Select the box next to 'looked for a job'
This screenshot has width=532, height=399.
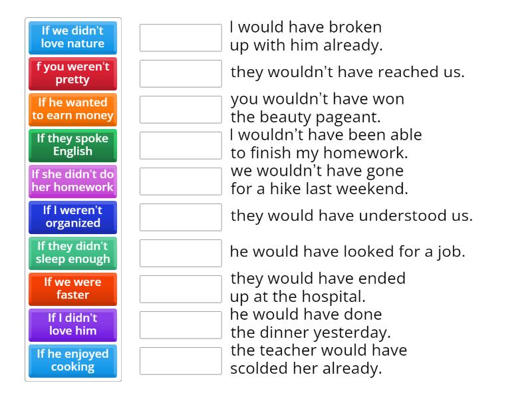point(181,253)
